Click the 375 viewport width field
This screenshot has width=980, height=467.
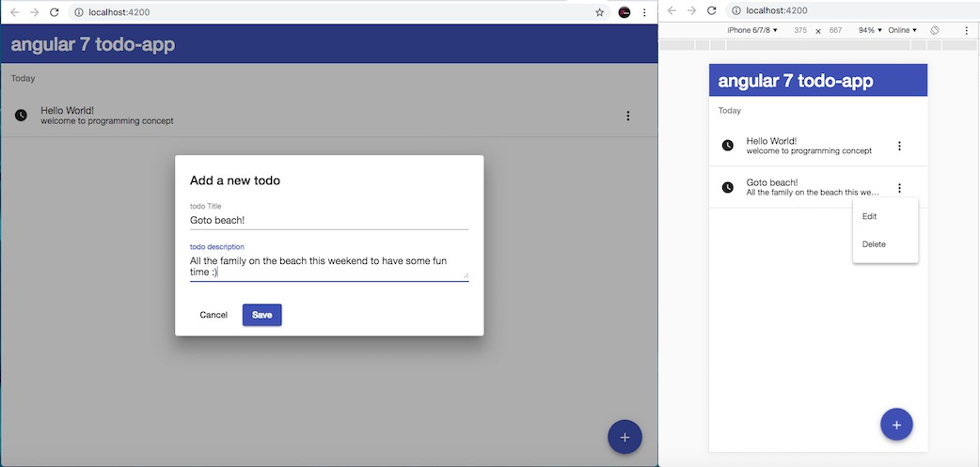click(x=800, y=30)
